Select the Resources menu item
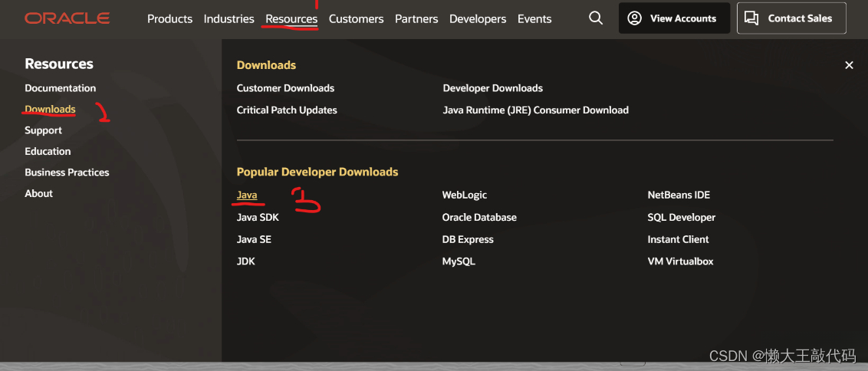Image resolution: width=868 pixels, height=371 pixels. pos(291,19)
